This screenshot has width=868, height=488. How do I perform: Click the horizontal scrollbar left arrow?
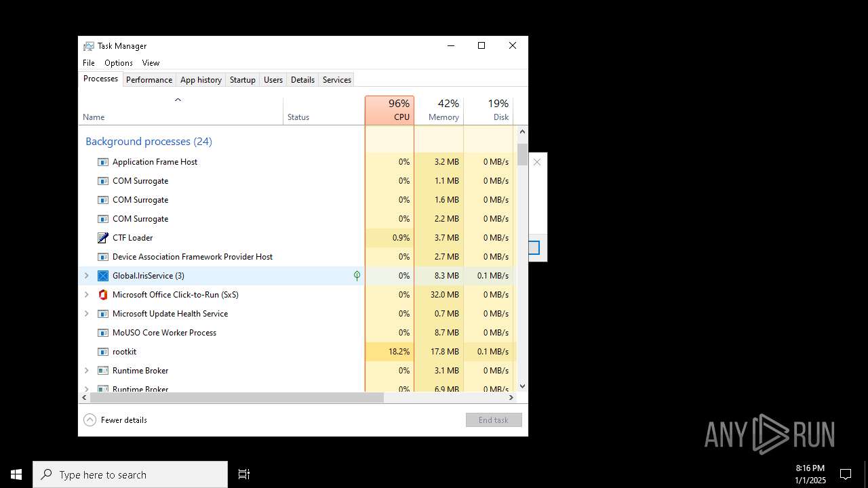point(85,398)
